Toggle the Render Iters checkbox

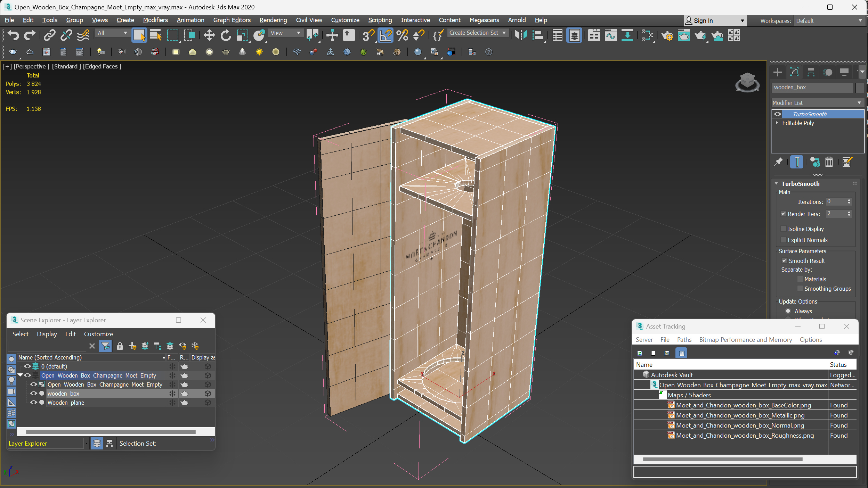(784, 214)
